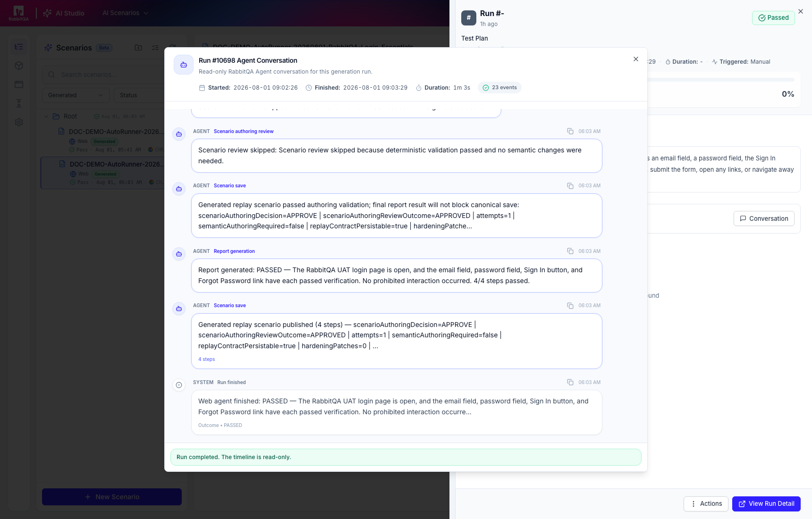The width and height of the screenshot is (812, 519).
Task: Click View Run Detail
Action: pyautogui.click(x=766, y=504)
